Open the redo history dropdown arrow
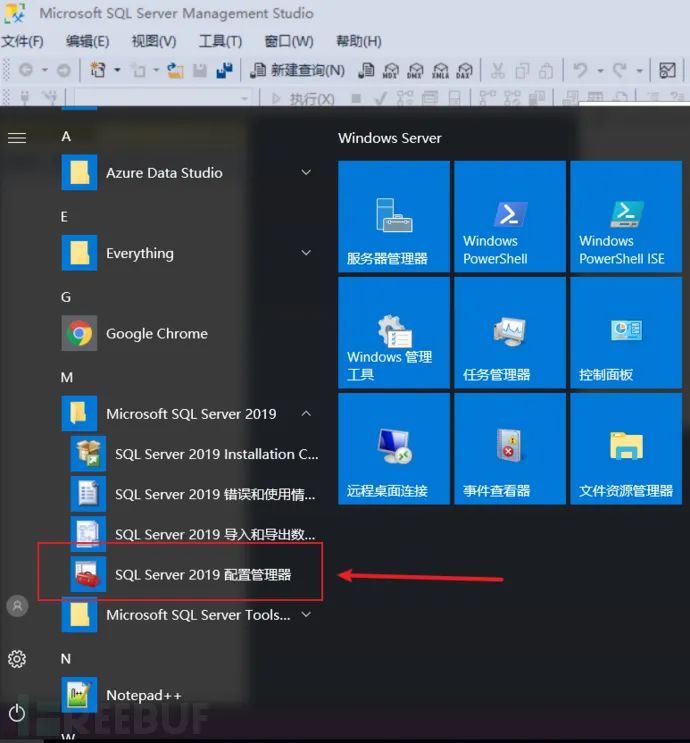The image size is (690, 743). pyautogui.click(x=639, y=71)
